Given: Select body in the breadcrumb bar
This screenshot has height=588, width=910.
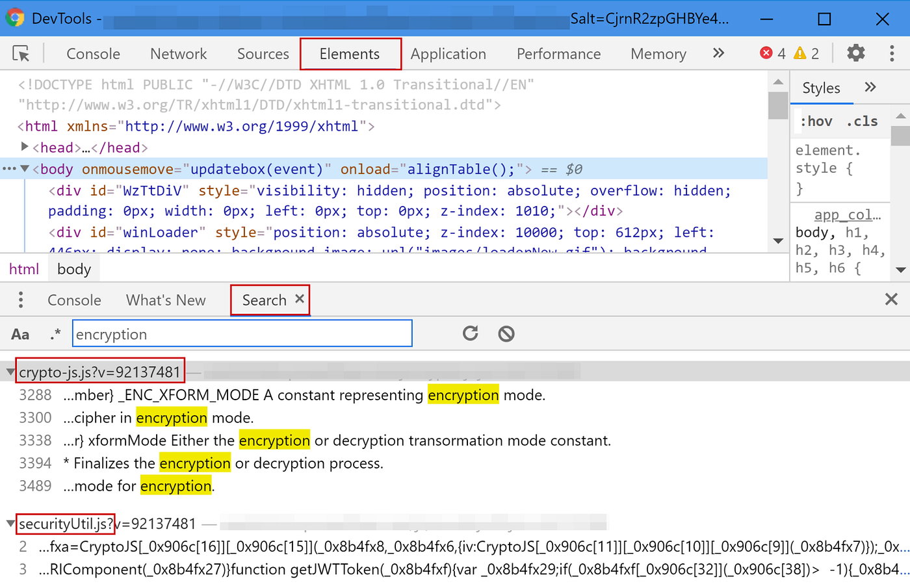Looking at the screenshot, I should (x=73, y=268).
